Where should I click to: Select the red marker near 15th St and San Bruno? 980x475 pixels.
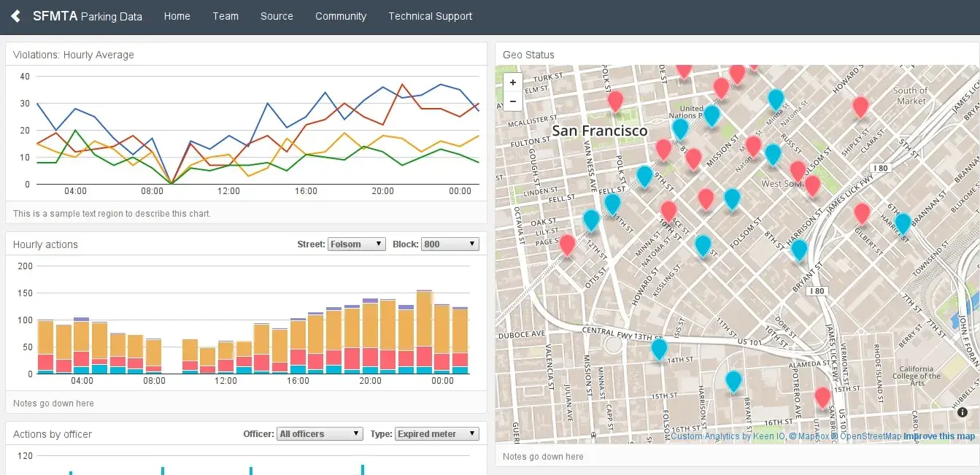click(822, 398)
